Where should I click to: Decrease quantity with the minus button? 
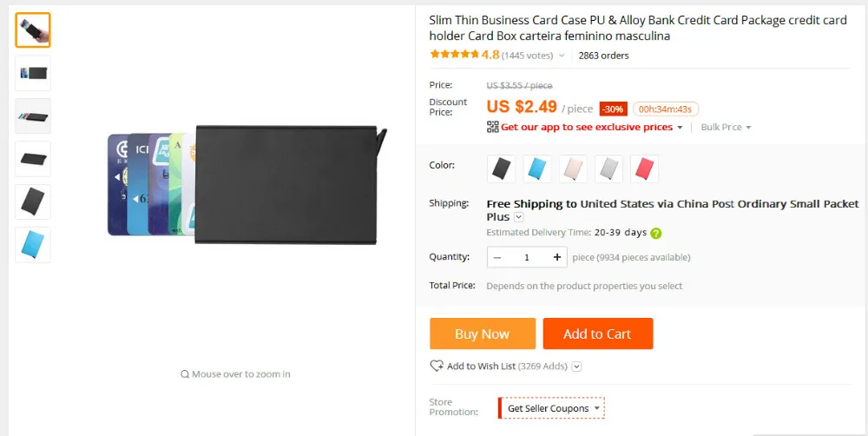[x=497, y=257]
